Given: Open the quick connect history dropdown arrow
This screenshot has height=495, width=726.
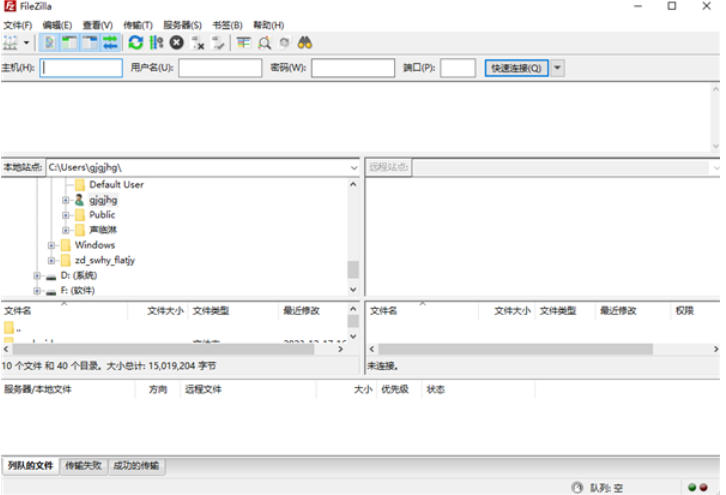Looking at the screenshot, I should 557,68.
